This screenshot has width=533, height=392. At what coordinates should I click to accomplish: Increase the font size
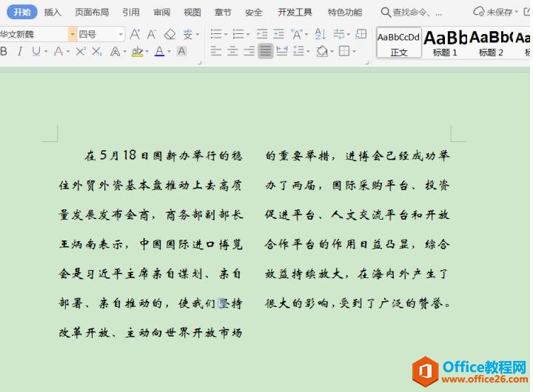pyautogui.click(x=135, y=34)
